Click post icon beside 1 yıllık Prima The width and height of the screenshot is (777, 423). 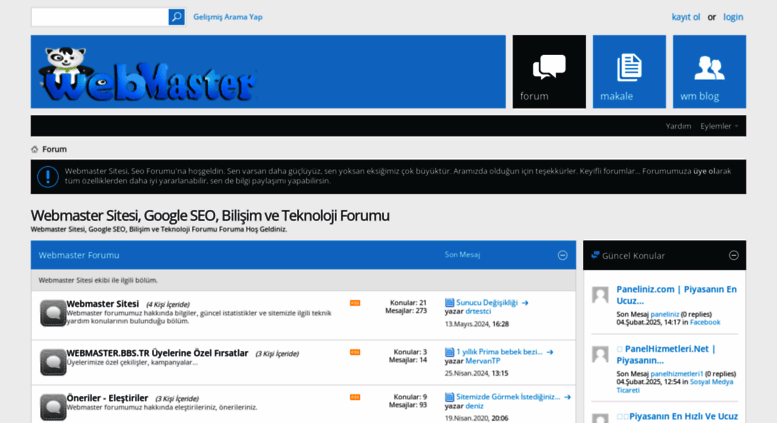(x=449, y=352)
